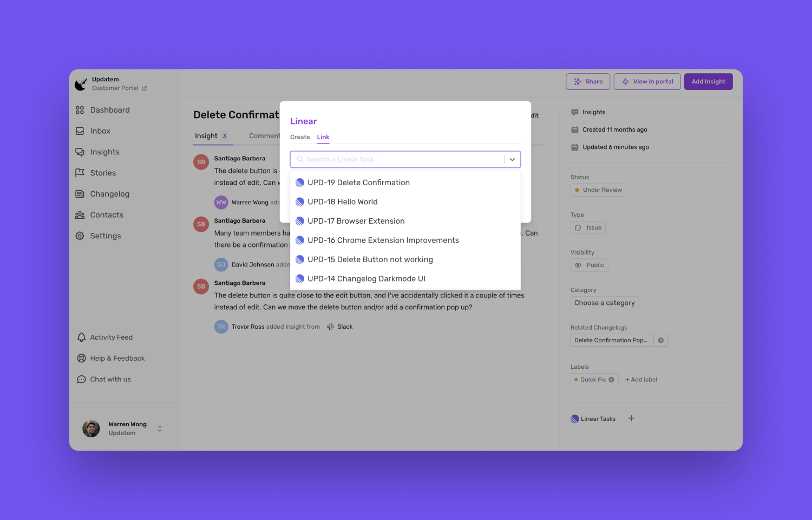Image resolution: width=812 pixels, height=520 pixels.
Task: Expand the Warren Wong account switcher
Action: (x=160, y=428)
